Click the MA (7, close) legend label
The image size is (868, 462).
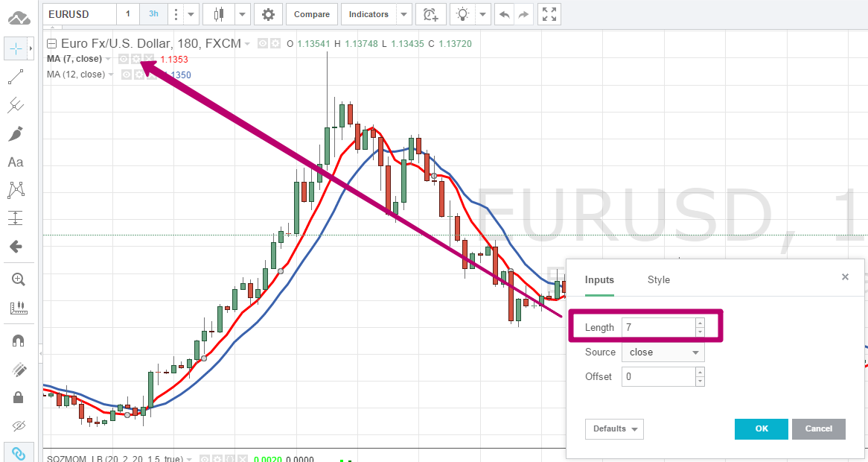click(x=74, y=59)
